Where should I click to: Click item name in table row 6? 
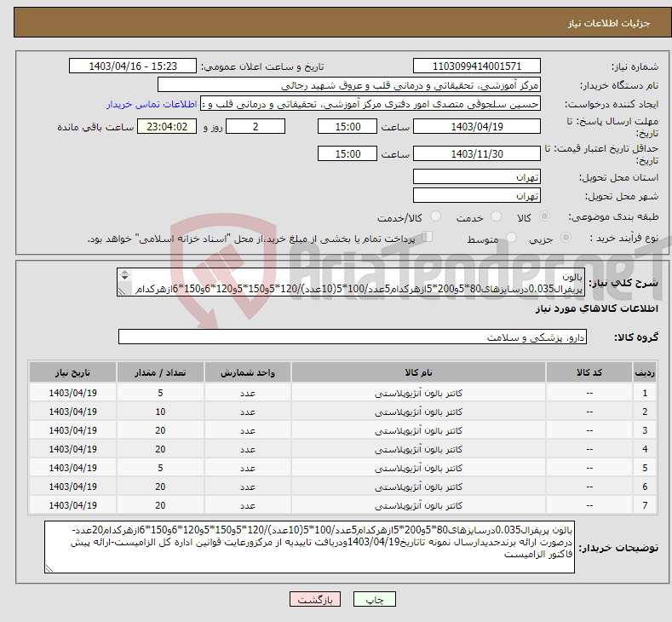[x=418, y=487]
